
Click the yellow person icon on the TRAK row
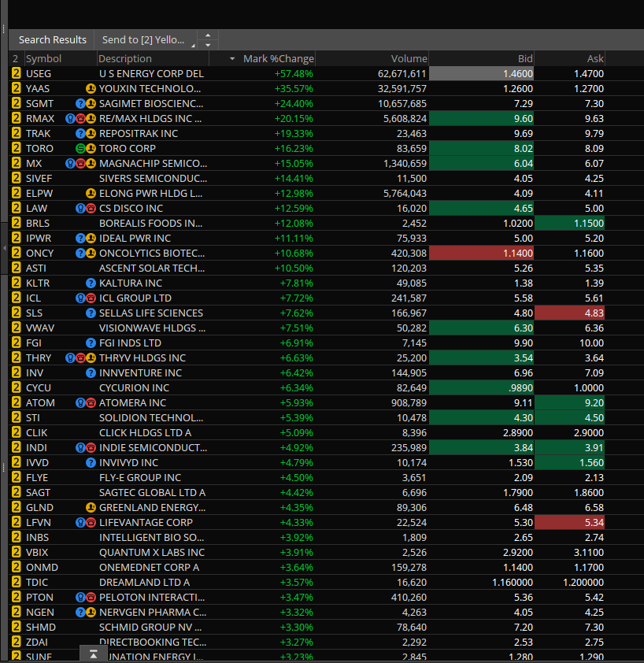(x=91, y=134)
